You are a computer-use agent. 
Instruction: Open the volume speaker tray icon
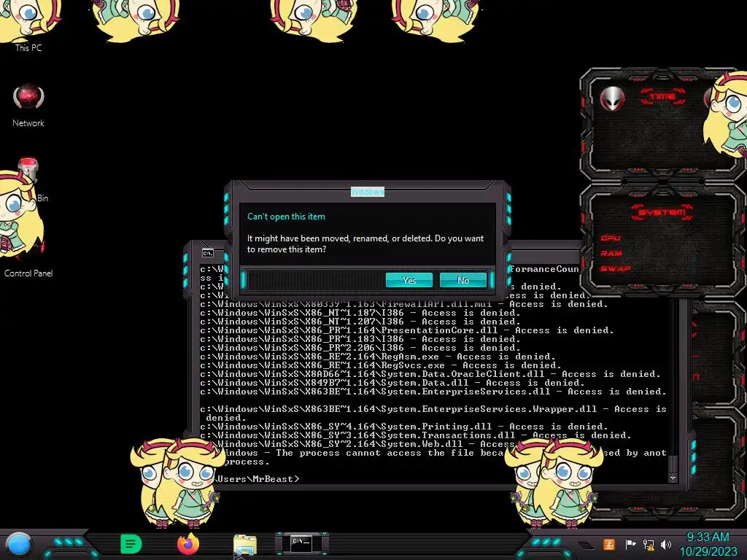coord(666,544)
